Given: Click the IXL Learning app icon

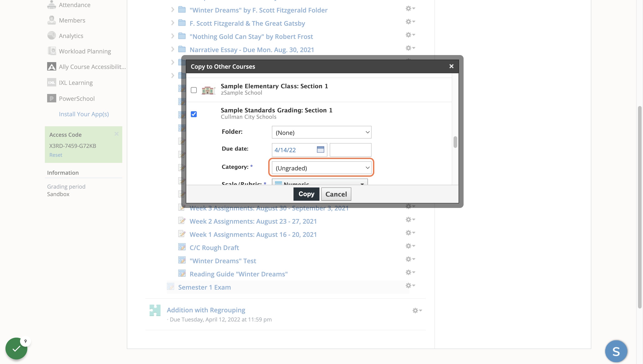Looking at the screenshot, I should [51, 83].
